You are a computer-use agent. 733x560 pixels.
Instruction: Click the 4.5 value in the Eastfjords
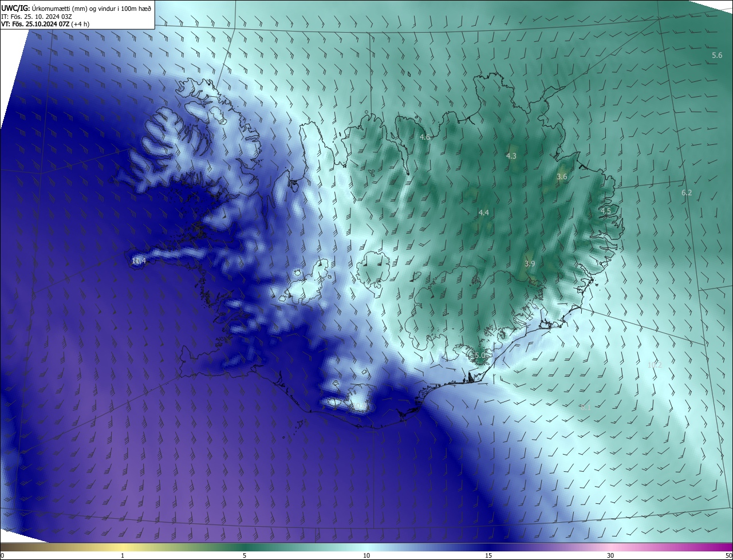(x=605, y=211)
